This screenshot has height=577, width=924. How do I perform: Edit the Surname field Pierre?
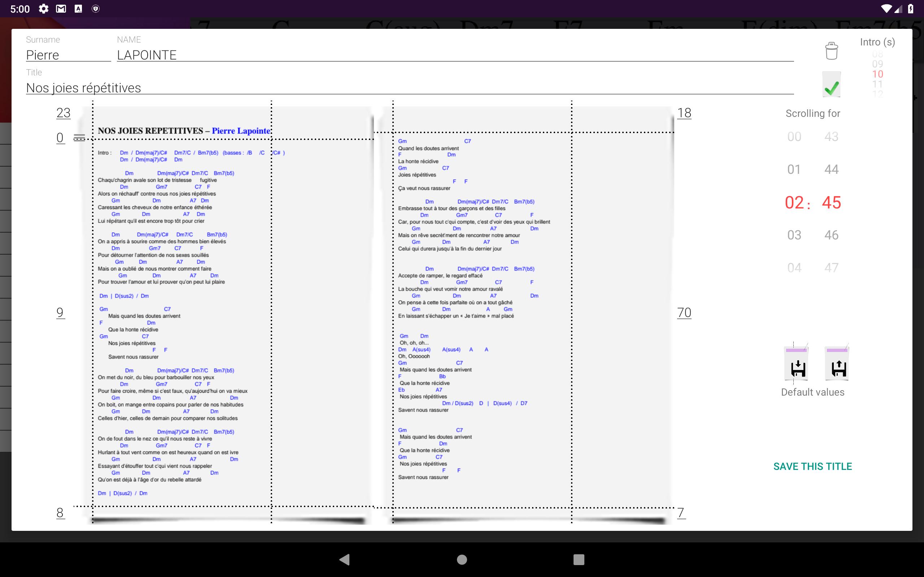pyautogui.click(x=68, y=55)
